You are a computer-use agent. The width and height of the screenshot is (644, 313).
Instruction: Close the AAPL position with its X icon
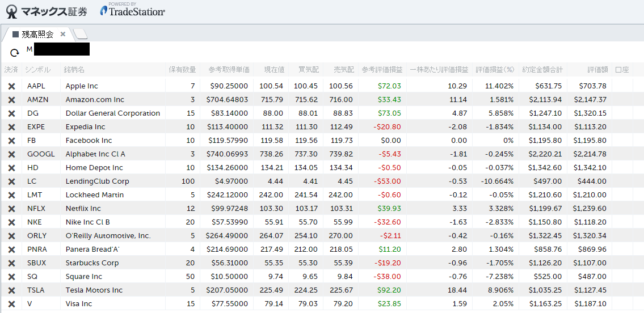pyautogui.click(x=12, y=86)
